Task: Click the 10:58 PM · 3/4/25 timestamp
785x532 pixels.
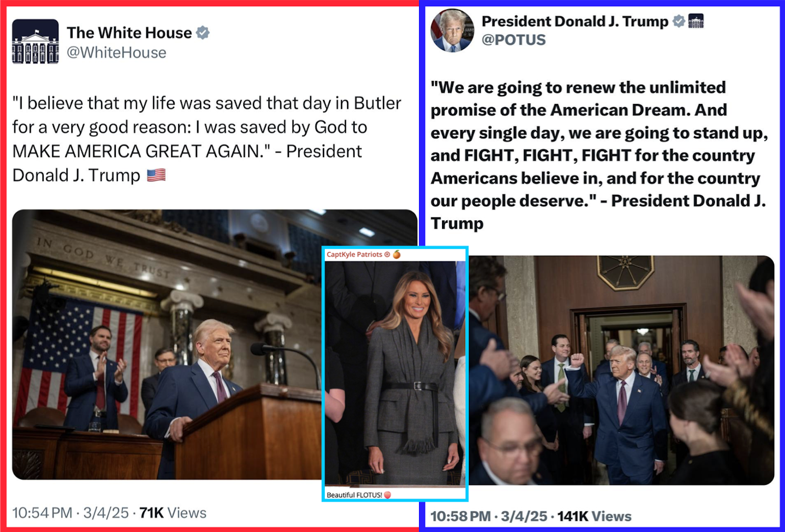Action: [x=489, y=516]
